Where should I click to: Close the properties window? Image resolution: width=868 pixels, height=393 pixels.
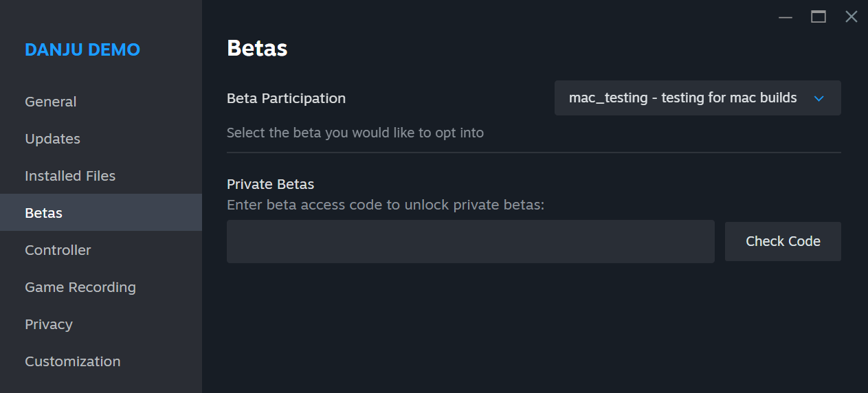coord(851,17)
